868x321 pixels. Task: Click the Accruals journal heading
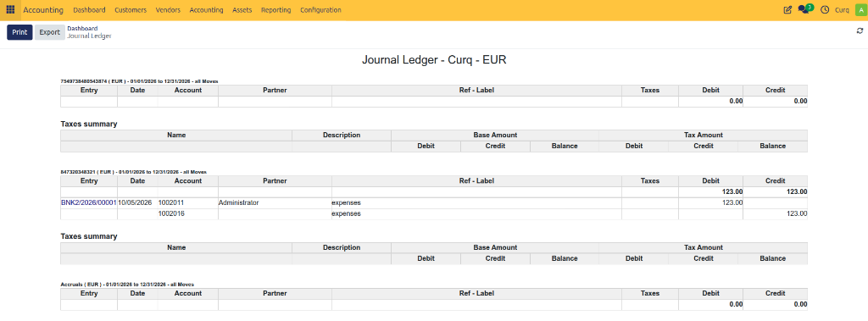click(x=127, y=285)
